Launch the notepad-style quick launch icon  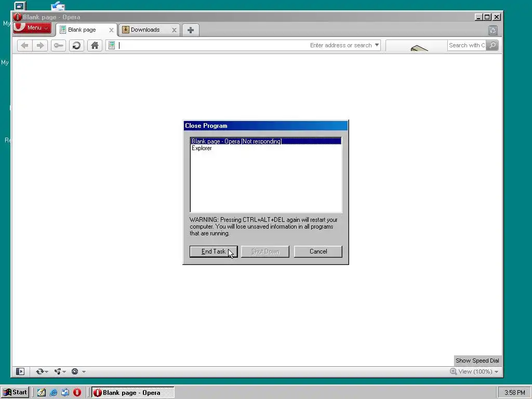coord(42,393)
